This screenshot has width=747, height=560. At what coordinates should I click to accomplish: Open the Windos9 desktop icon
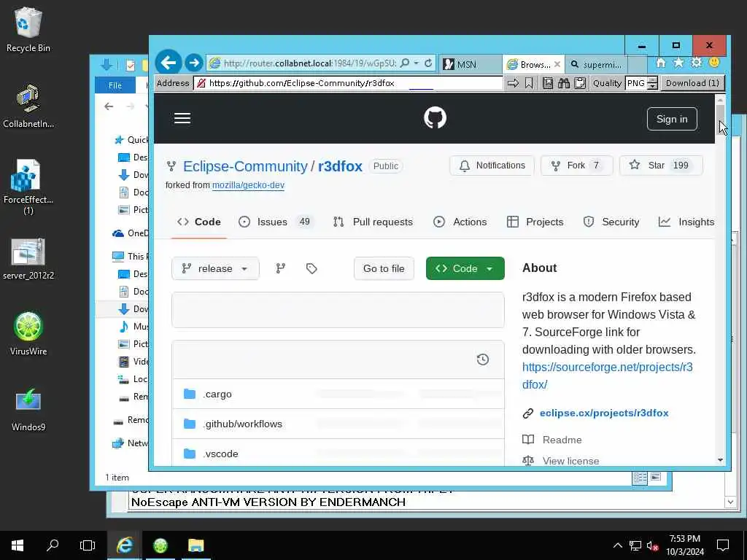click(28, 410)
